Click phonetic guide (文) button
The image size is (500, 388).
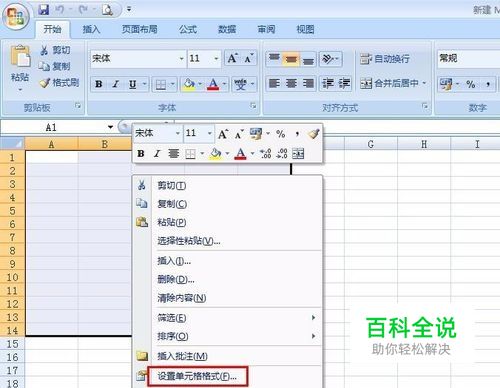[x=240, y=85]
